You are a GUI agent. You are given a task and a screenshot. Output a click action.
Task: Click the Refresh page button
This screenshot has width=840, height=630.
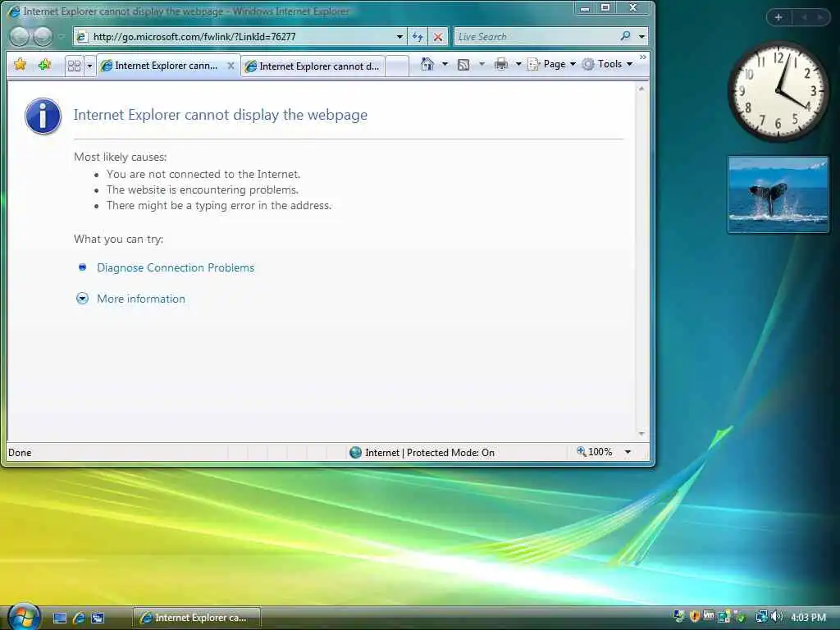pos(418,36)
